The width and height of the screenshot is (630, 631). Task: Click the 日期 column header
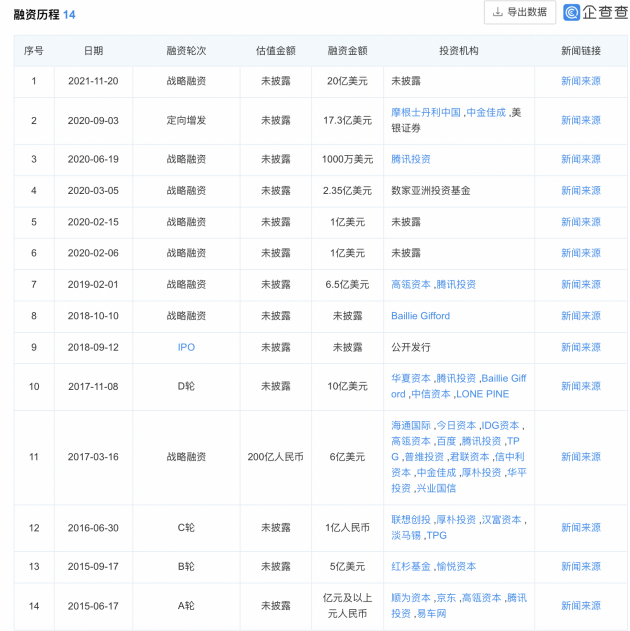coord(93,51)
